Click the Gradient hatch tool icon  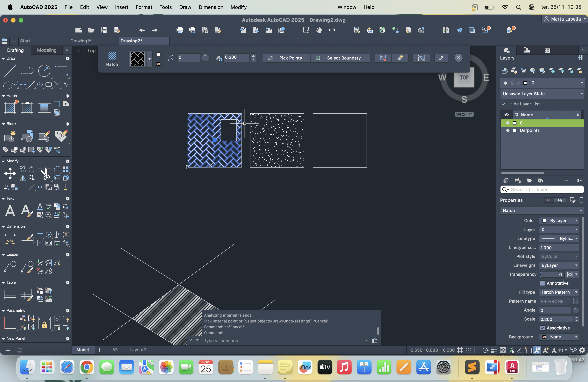point(44,108)
